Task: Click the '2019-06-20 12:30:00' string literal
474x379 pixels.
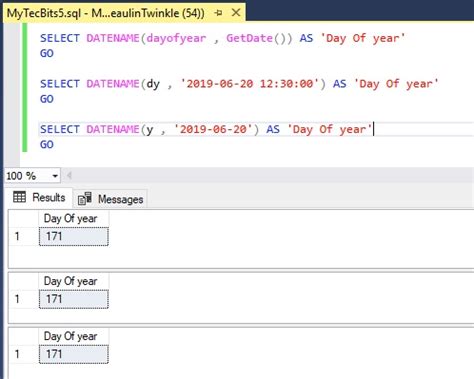Action: tap(250, 83)
